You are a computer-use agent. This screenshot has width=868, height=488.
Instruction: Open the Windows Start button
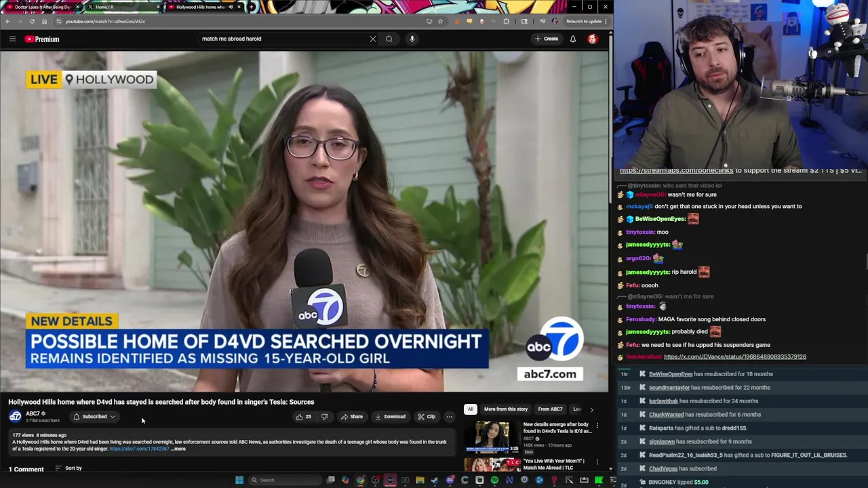pos(239,480)
